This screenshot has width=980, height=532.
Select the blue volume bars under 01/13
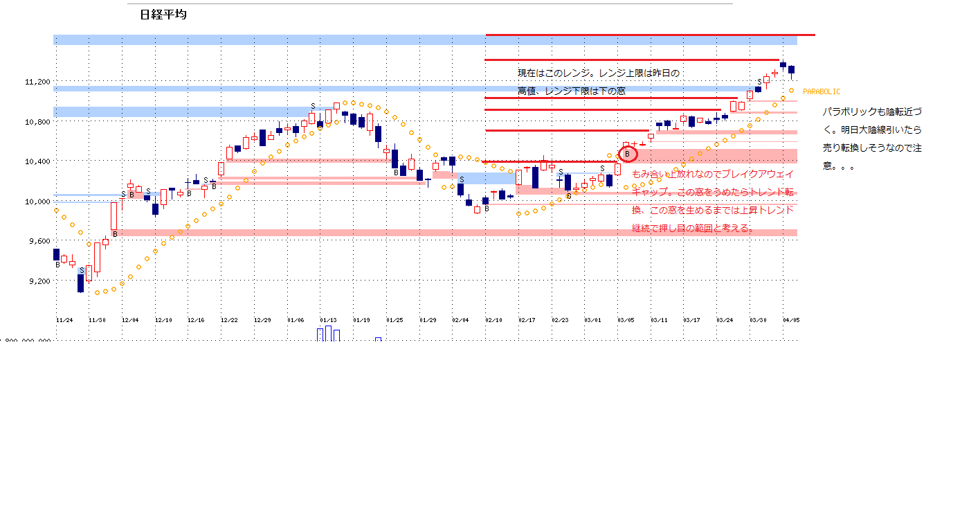coord(328,335)
